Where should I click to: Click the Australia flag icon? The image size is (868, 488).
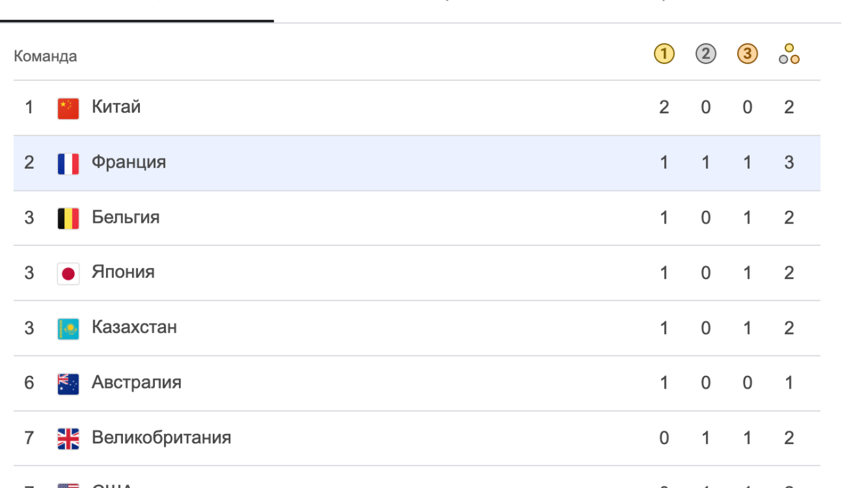point(68,384)
